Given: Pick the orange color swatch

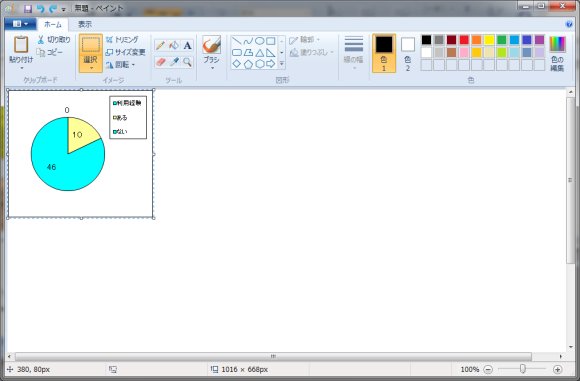Looking at the screenshot, I should click(476, 40).
